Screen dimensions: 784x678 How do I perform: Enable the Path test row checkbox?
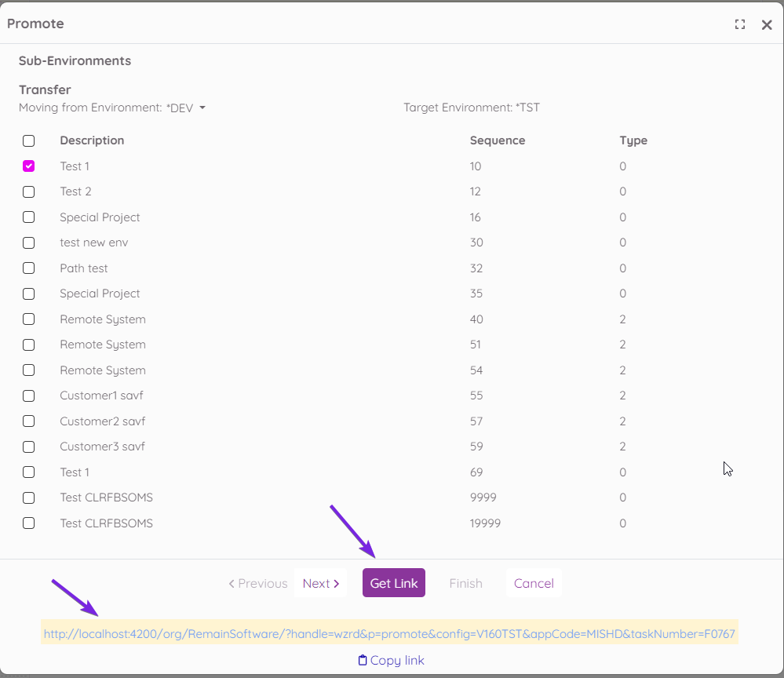[x=29, y=268]
